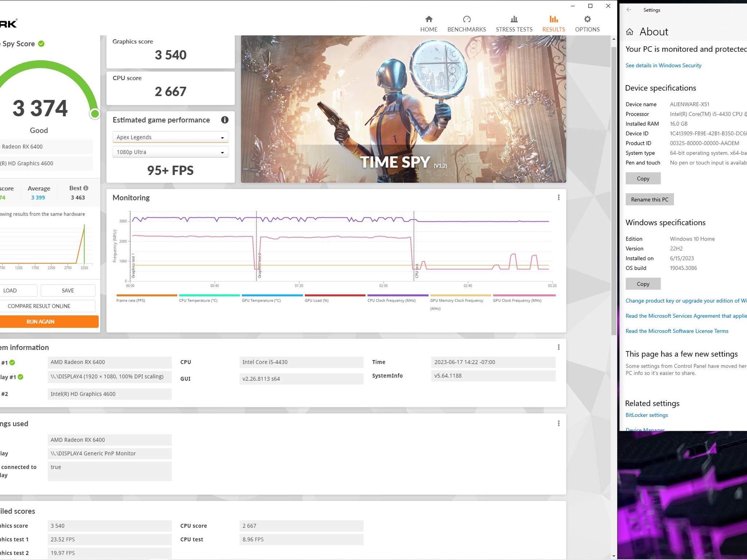747x560 pixels.
Task: Toggle the CPU Clock Frequency legend swatch
Action: [x=398, y=295]
